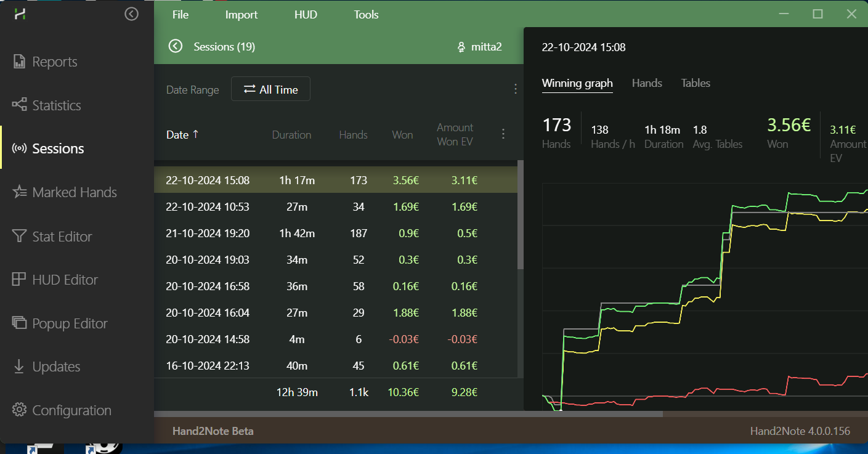This screenshot has width=868, height=454.
Task: Click the 187 hands cell
Action: pos(358,233)
